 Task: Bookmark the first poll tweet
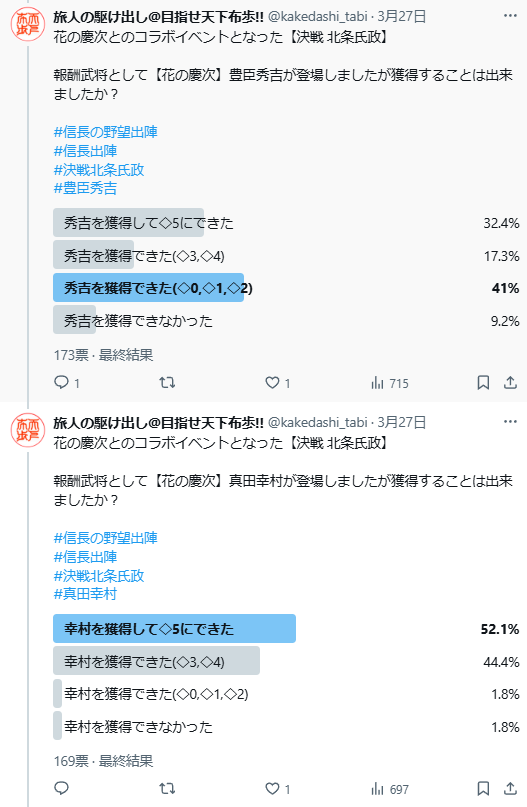coord(483,382)
